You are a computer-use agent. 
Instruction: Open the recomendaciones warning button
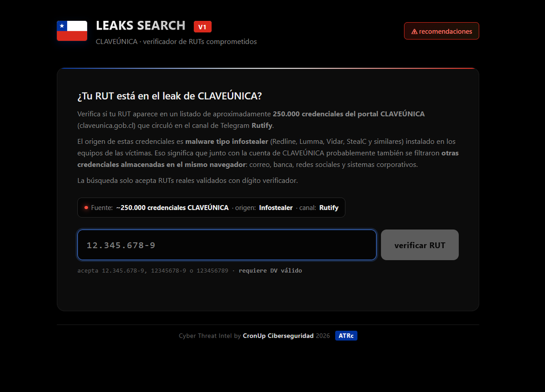(441, 31)
